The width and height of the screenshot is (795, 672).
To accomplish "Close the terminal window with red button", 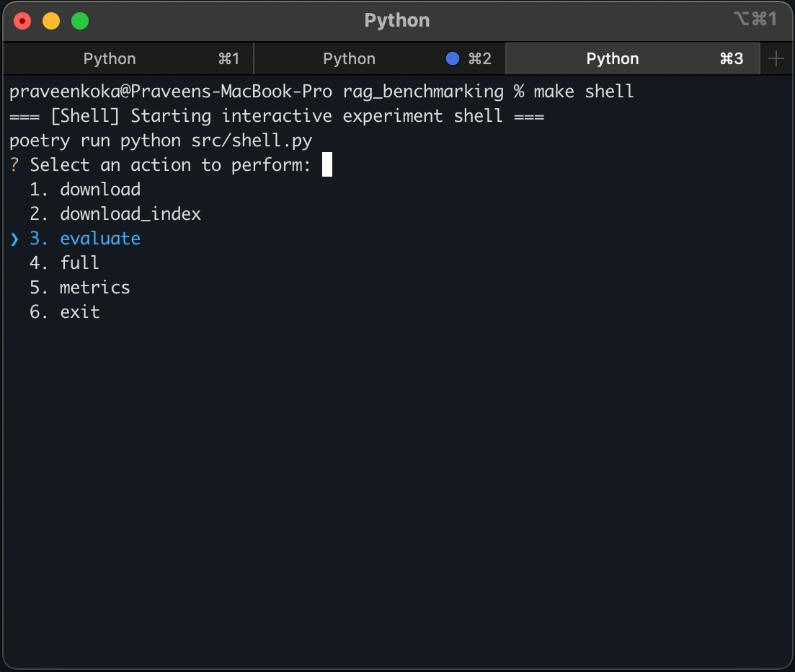I will (22, 21).
